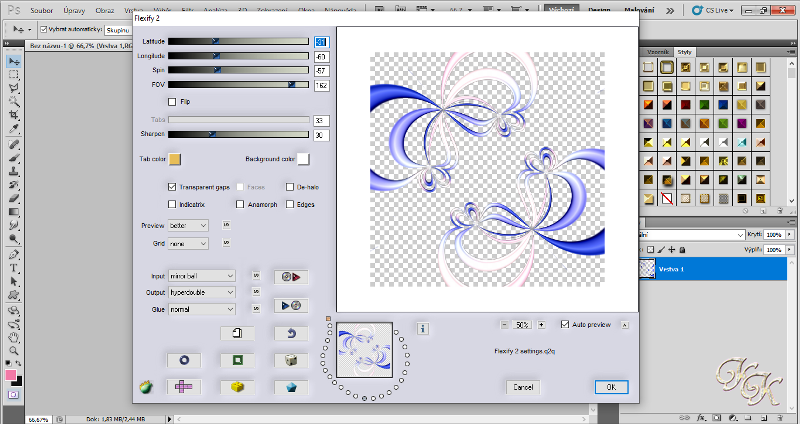
Task: Click the yellow cube icon button
Action: coord(237,386)
